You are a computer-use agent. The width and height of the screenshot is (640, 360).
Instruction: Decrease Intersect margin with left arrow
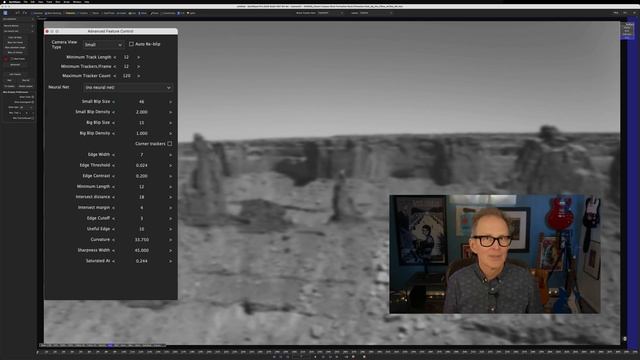click(x=113, y=208)
